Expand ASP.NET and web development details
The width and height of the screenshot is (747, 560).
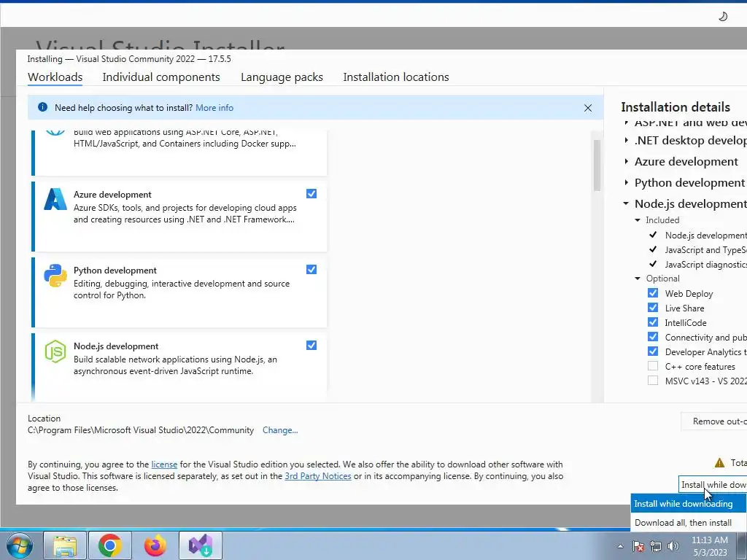point(627,122)
